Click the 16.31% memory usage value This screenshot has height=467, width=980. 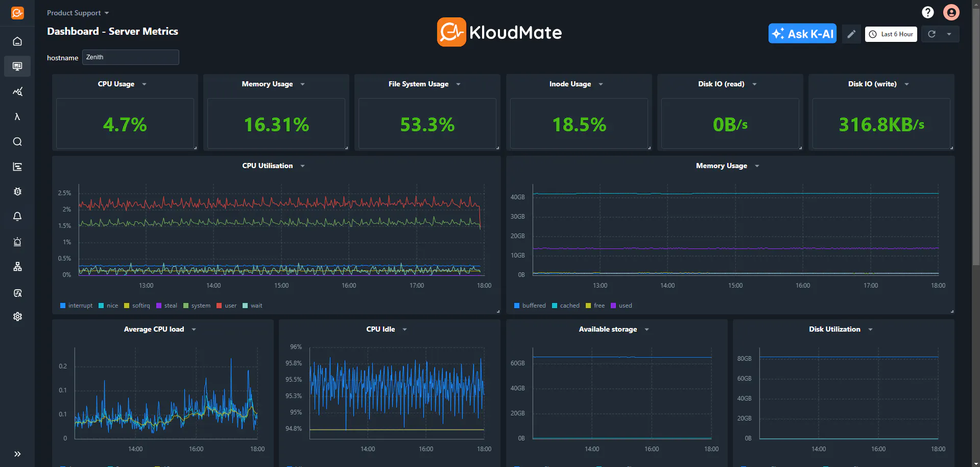pos(276,125)
